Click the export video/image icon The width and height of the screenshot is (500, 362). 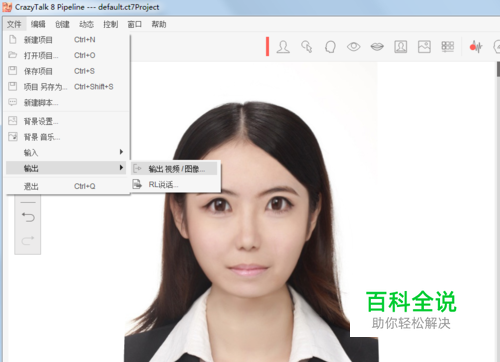[x=137, y=168]
